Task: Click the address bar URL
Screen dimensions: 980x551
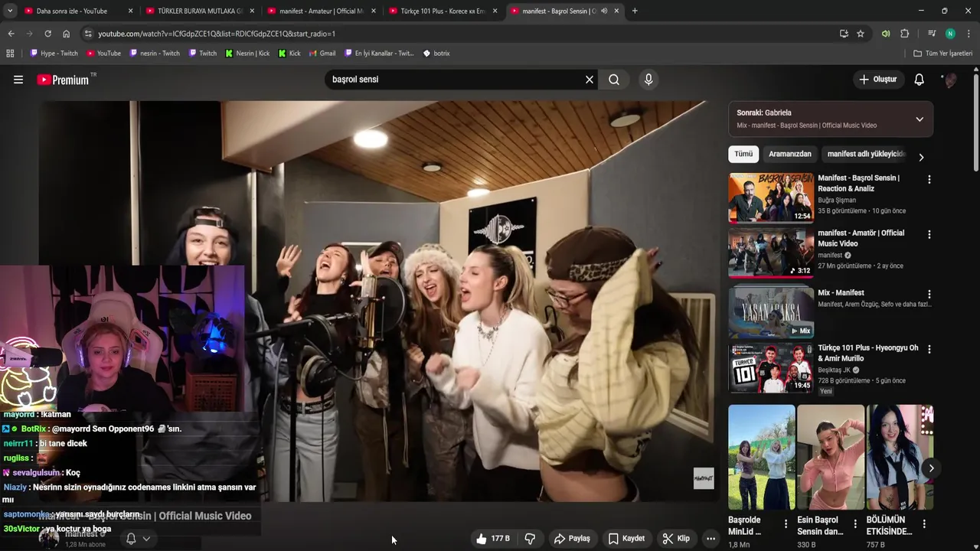Action: coord(217,34)
